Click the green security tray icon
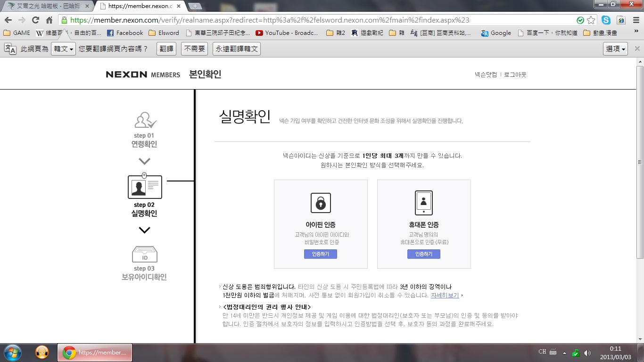The height and width of the screenshot is (362, 644). pos(576,353)
